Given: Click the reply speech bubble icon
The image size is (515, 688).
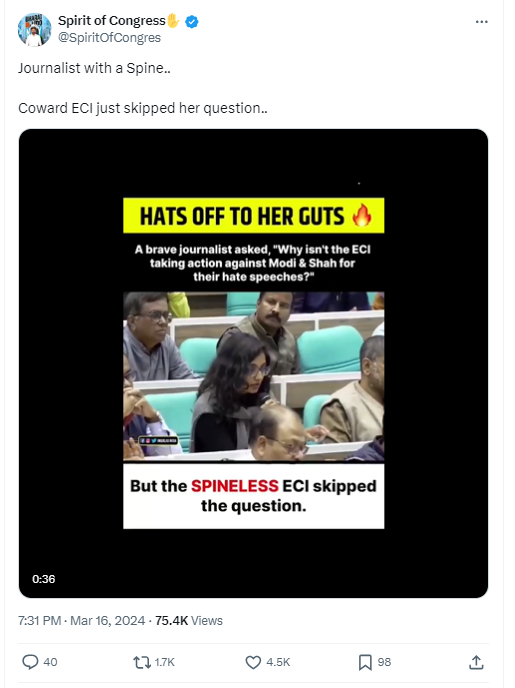Looking at the screenshot, I should tap(30, 662).
